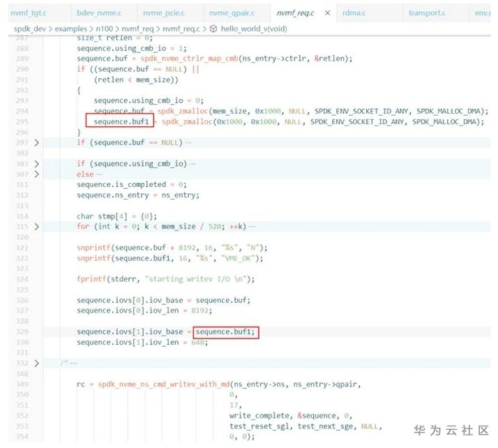This screenshot has height=448, width=498.
Task: Open the bdev_nvme.c editor tab
Action: 99,13
